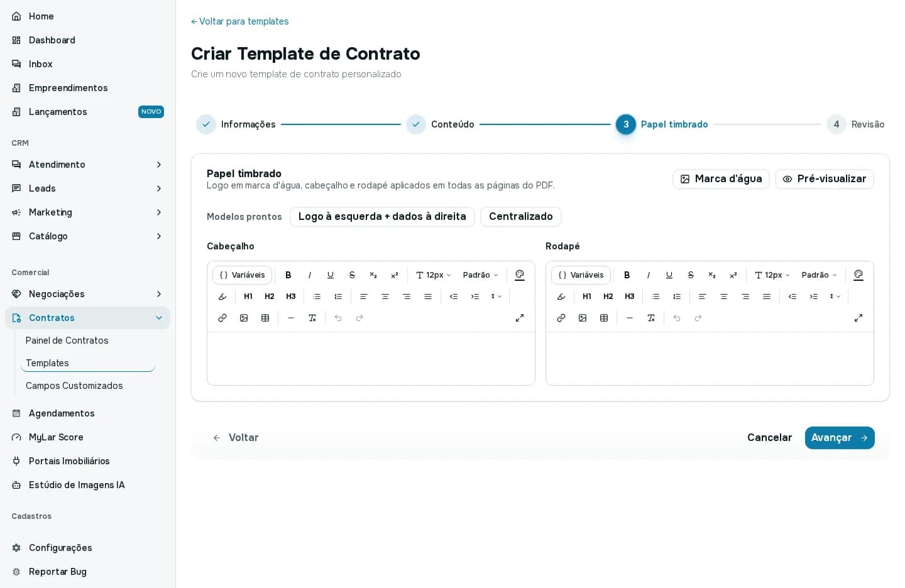
Task: Expand the Atendimento sidebar section
Action: coord(87,165)
